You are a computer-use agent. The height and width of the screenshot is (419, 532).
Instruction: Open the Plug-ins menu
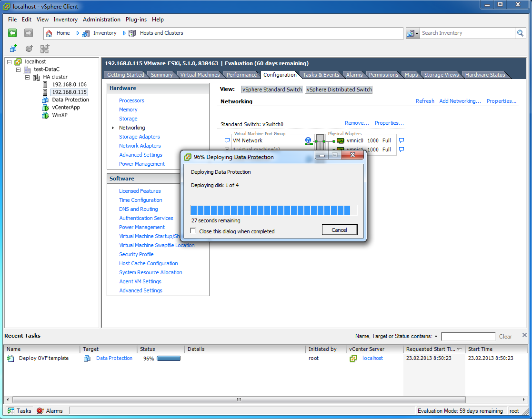pos(136,20)
